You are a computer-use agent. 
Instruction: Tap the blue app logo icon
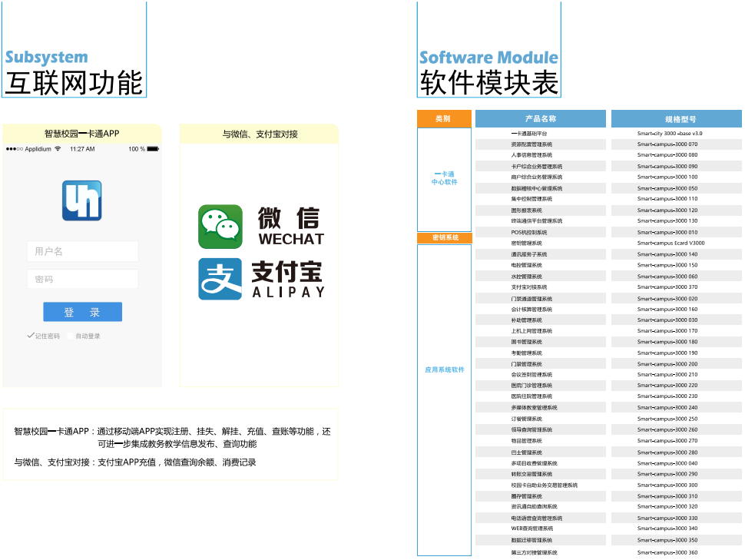click(81, 200)
